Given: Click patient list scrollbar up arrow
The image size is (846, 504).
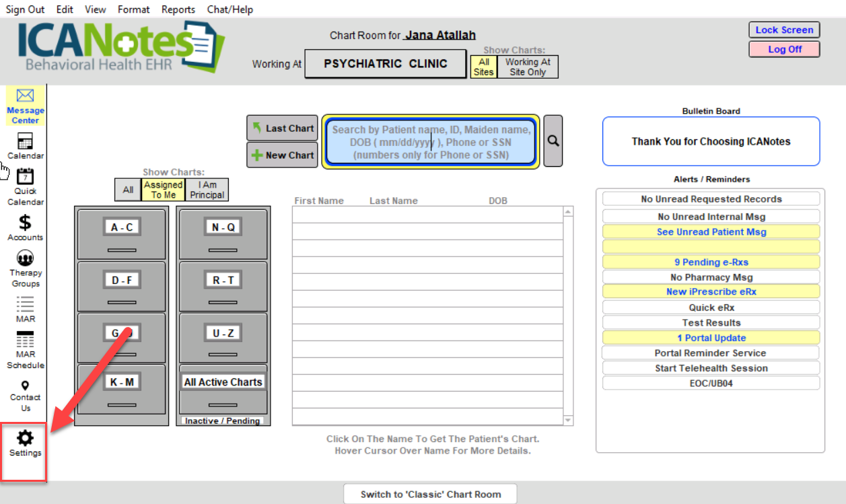Looking at the screenshot, I should (568, 211).
